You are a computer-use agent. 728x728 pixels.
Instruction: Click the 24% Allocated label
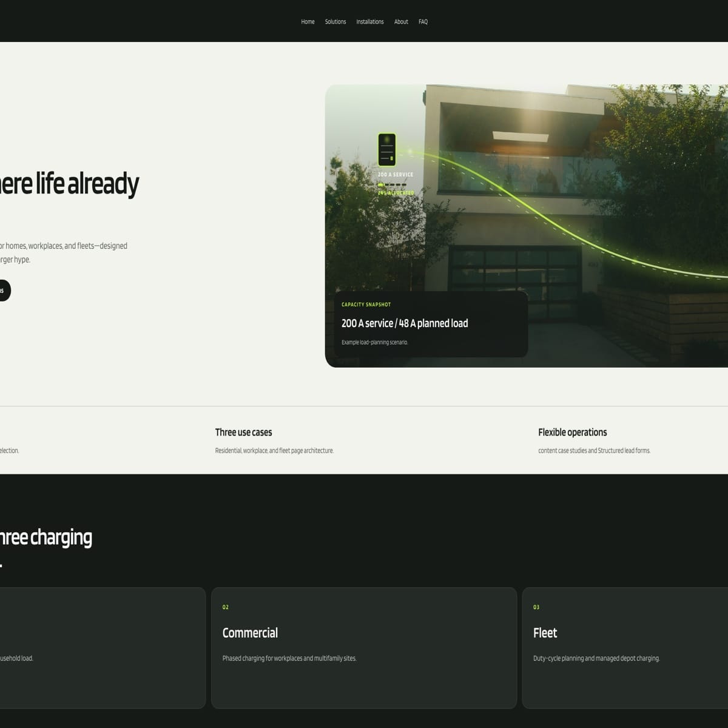click(x=396, y=193)
